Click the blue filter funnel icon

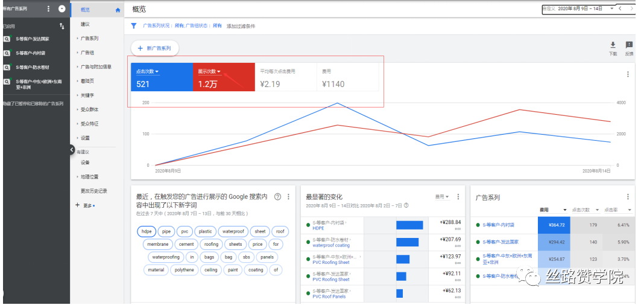point(133,25)
